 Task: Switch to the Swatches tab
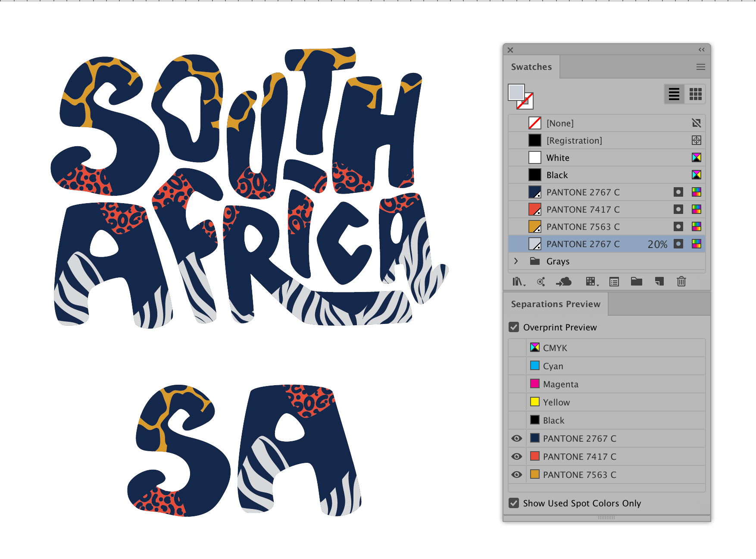click(531, 67)
